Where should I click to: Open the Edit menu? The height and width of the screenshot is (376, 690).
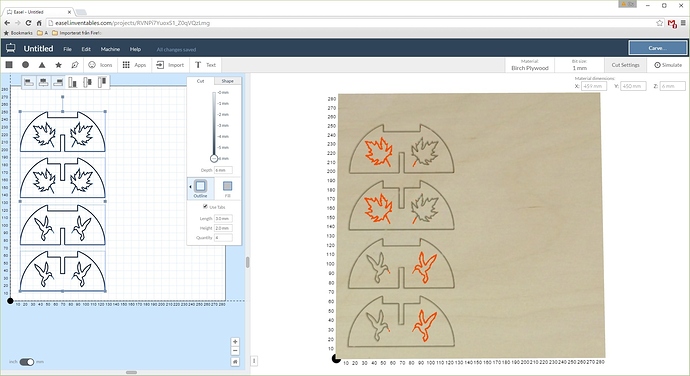86,49
